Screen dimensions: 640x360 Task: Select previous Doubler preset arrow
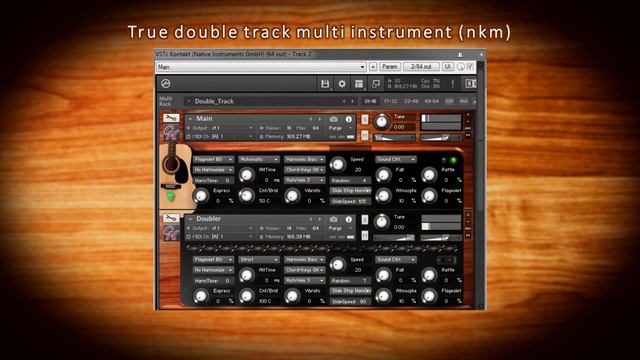311,220
